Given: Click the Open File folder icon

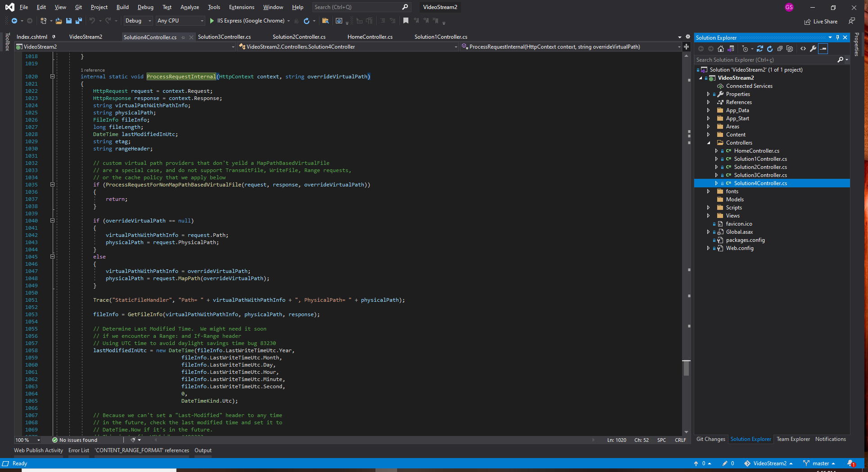Looking at the screenshot, I should [59, 21].
